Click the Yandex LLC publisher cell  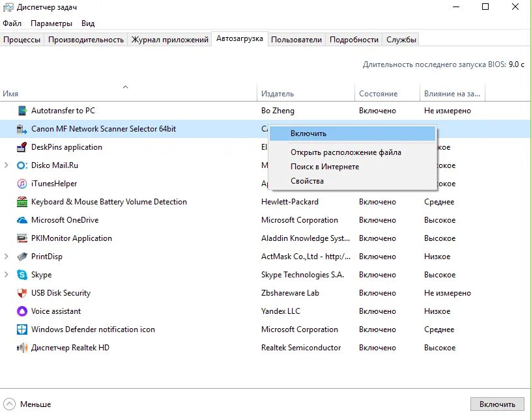pos(281,311)
